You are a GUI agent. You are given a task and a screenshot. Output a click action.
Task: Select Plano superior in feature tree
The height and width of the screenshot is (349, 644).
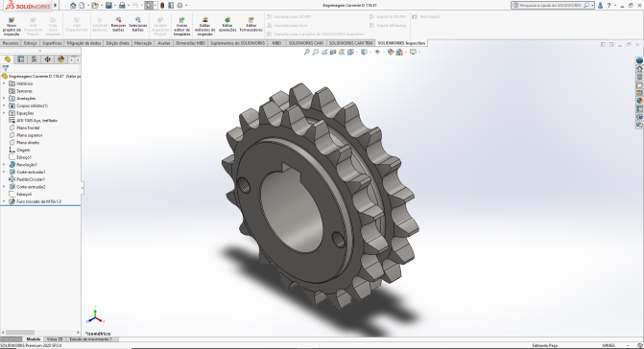tap(29, 135)
